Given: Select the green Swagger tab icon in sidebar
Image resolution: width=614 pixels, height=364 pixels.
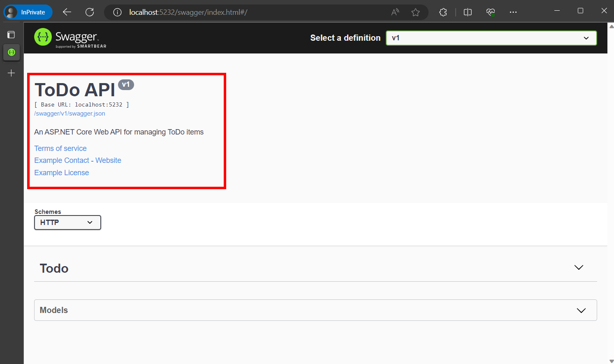Looking at the screenshot, I should 11,52.
